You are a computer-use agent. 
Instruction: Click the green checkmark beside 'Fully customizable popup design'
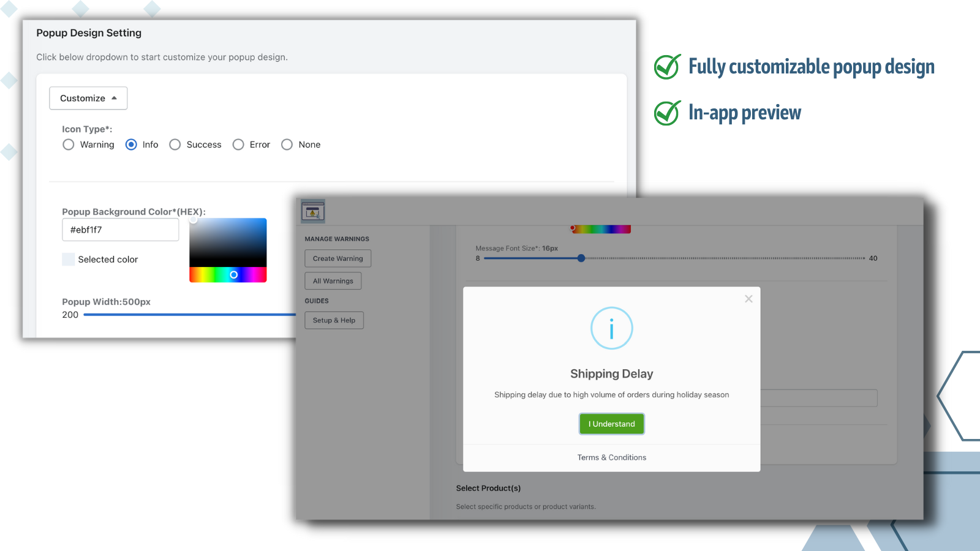click(667, 67)
